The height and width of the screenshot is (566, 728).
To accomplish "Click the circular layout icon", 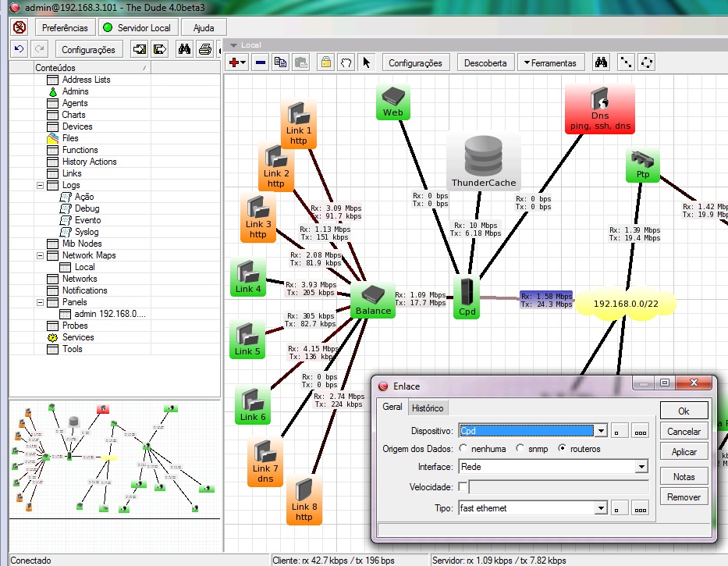I will (647, 62).
